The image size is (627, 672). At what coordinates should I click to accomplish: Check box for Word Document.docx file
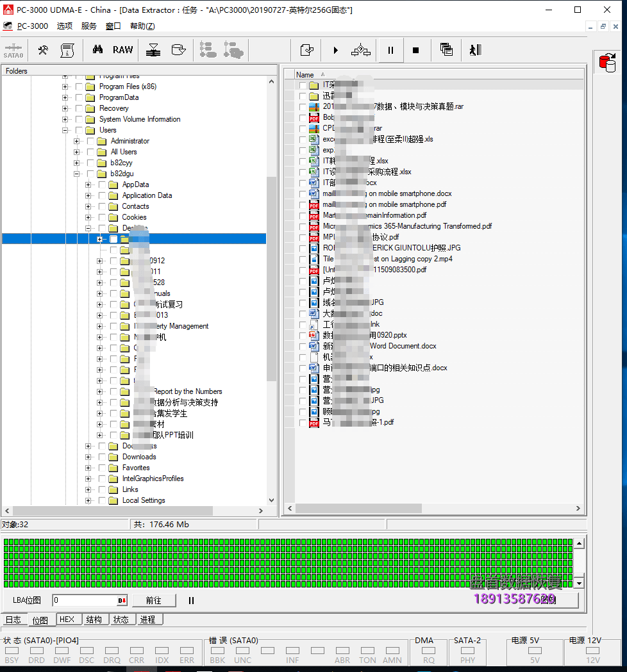(303, 347)
